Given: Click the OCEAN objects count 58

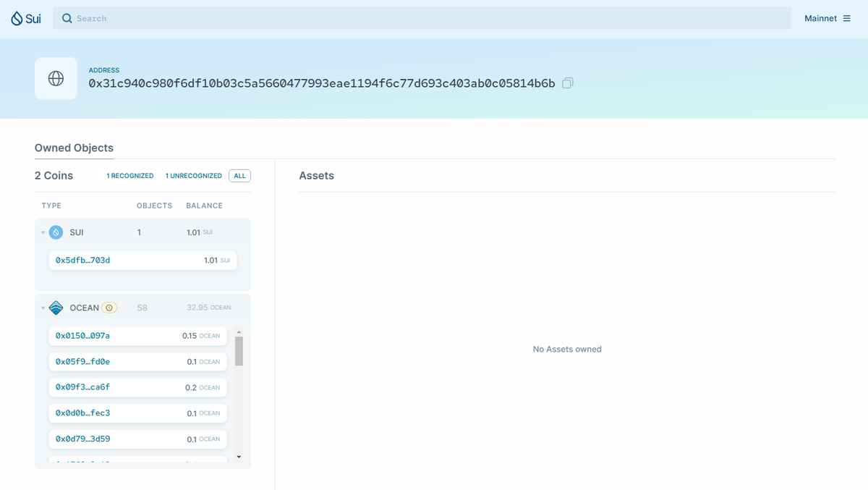Looking at the screenshot, I should (x=142, y=308).
